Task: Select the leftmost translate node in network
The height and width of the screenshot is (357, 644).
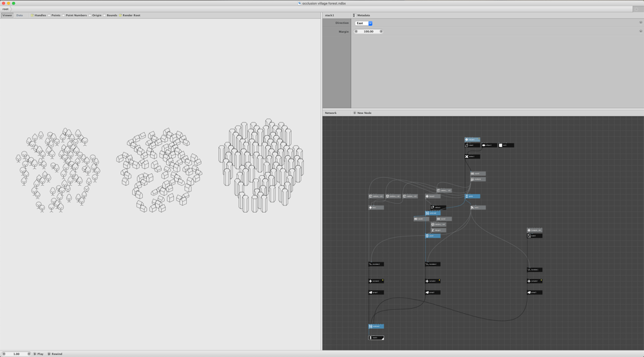Action: 376,264
